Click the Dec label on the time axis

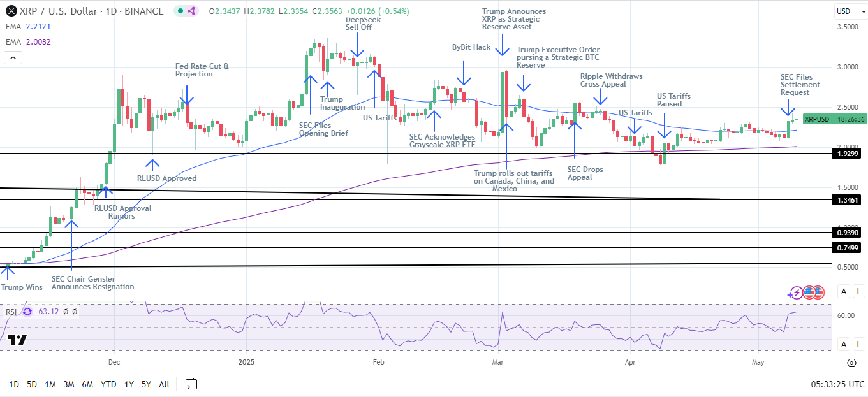click(114, 363)
